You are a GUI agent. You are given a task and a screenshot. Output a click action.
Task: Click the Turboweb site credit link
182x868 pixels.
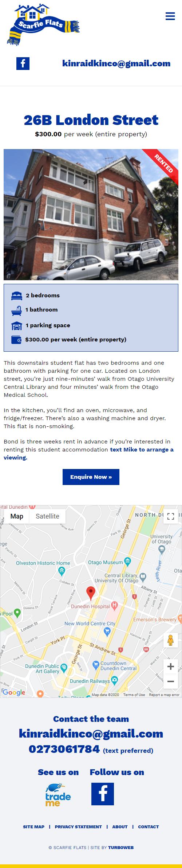pyautogui.click(x=120, y=848)
